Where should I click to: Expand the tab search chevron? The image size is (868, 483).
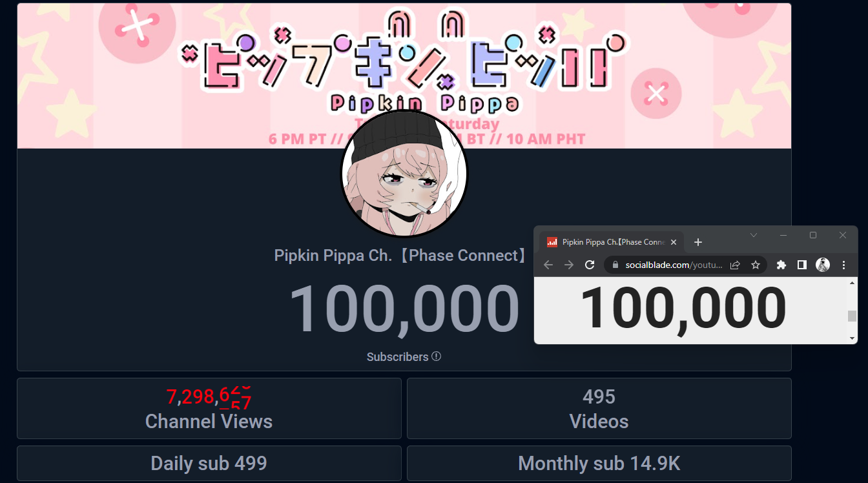click(x=753, y=235)
